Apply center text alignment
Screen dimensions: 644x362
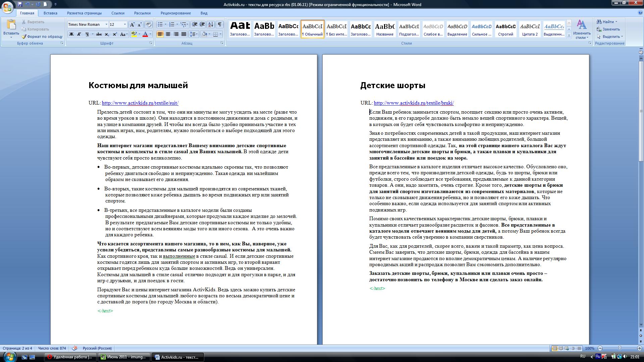click(x=168, y=34)
